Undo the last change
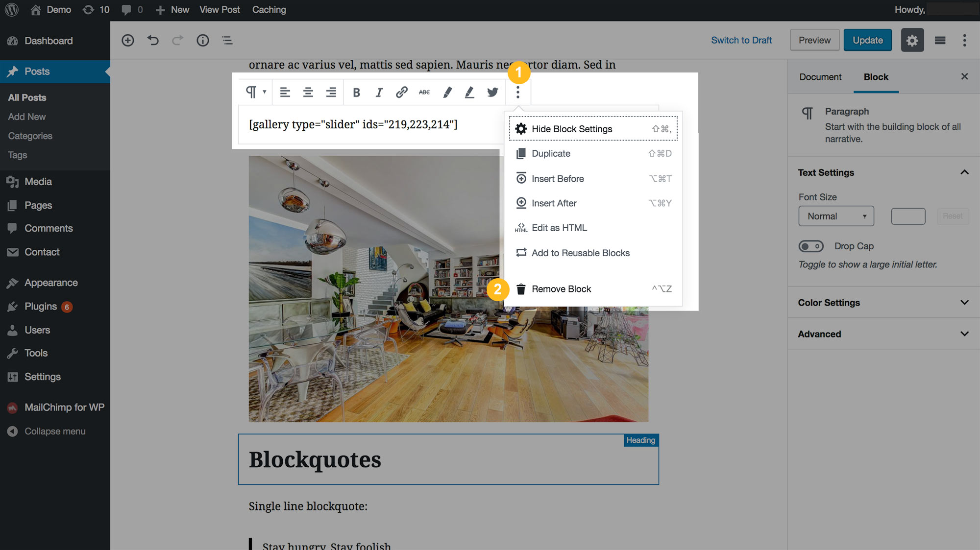This screenshot has width=980, height=550. click(153, 40)
